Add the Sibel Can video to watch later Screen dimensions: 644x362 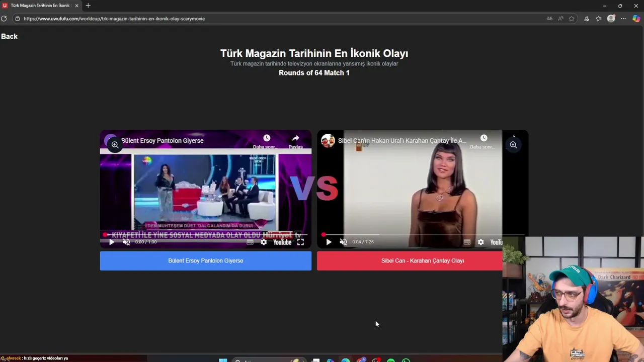(x=484, y=141)
